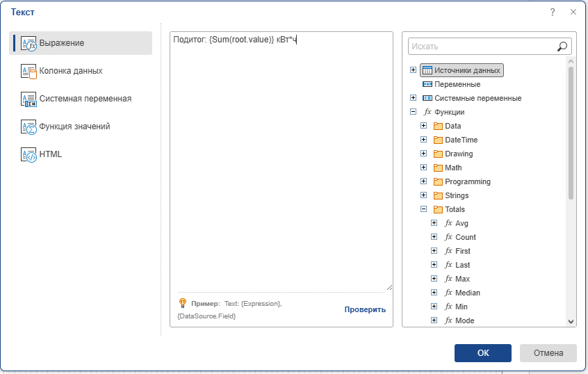Screen dimensions: 588x374
Task: Select the Median function in tree
Action: pyautogui.click(x=467, y=293)
